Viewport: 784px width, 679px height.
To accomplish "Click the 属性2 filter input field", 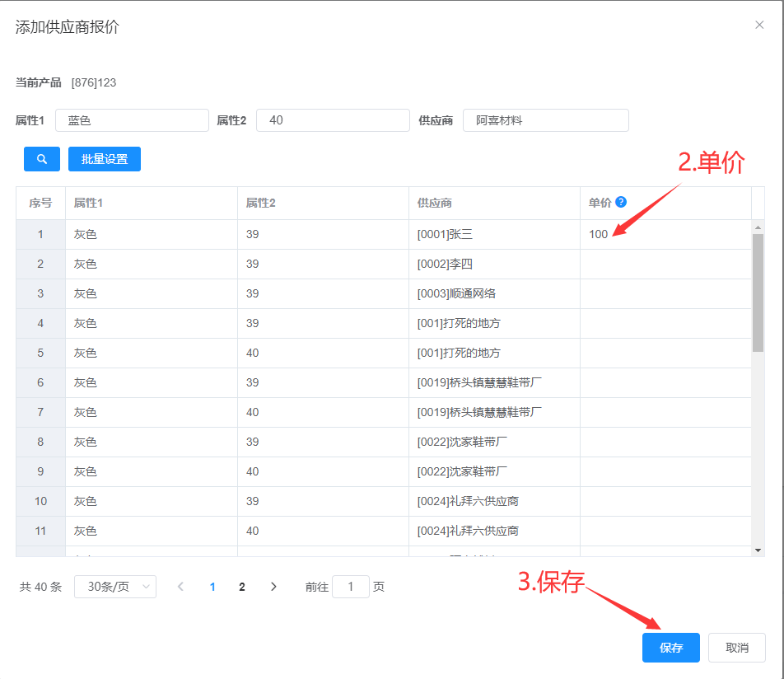I will coord(333,120).
